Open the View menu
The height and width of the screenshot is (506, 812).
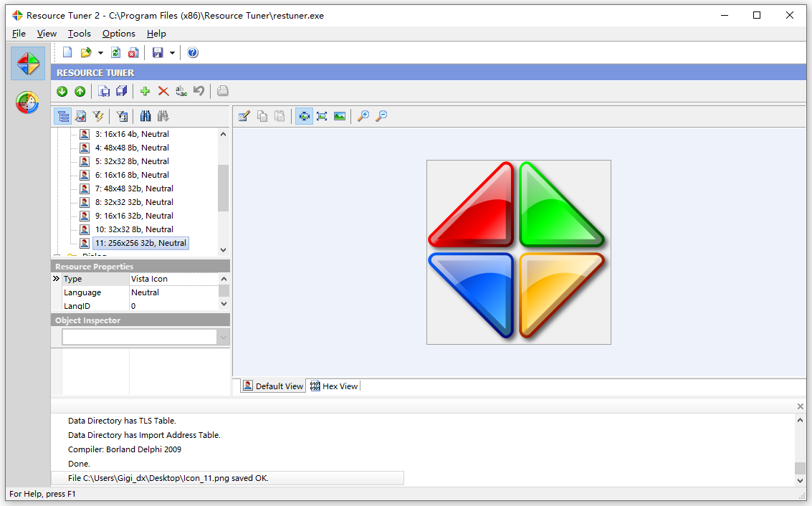click(x=47, y=33)
